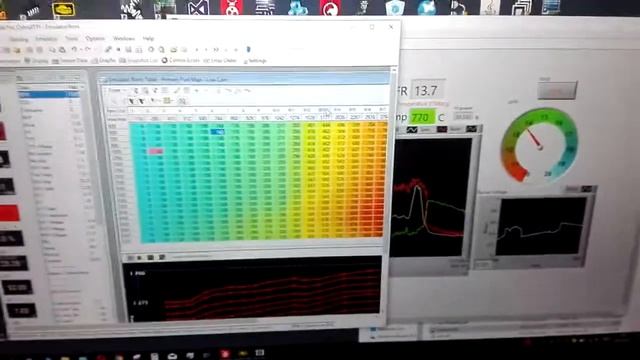Open the Display toolbar button

36,61
